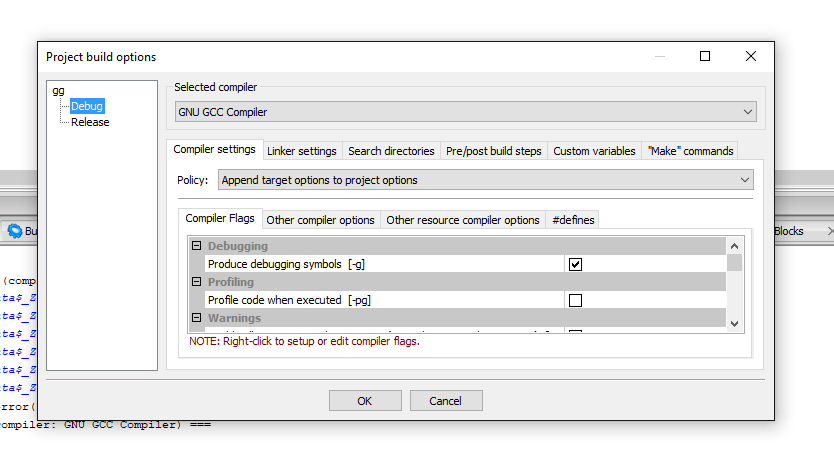The image size is (834, 454).
Task: Open Other resource compiler options tab
Action: (x=462, y=220)
